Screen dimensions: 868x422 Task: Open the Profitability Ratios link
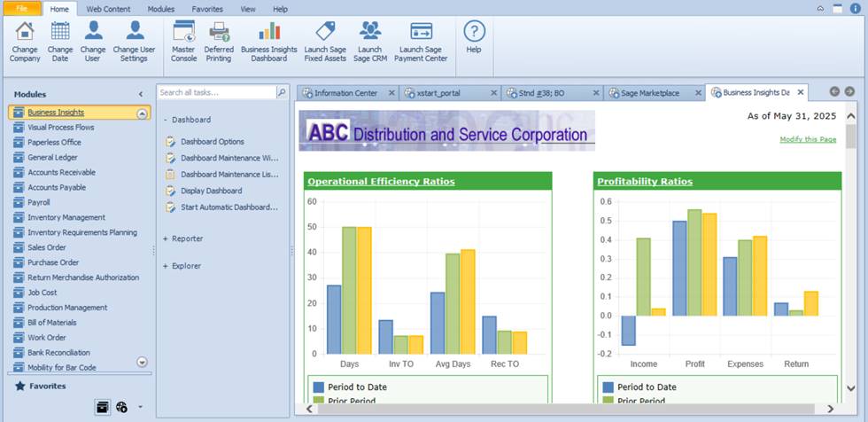[x=645, y=182]
